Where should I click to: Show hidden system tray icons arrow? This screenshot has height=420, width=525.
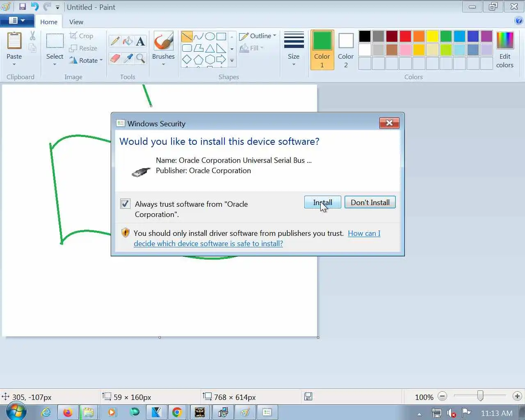419,414
